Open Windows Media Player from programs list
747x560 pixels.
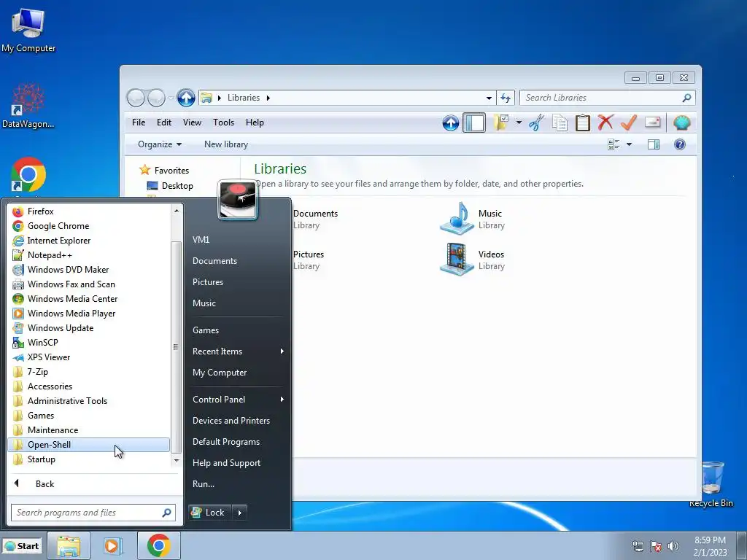coord(88,314)
